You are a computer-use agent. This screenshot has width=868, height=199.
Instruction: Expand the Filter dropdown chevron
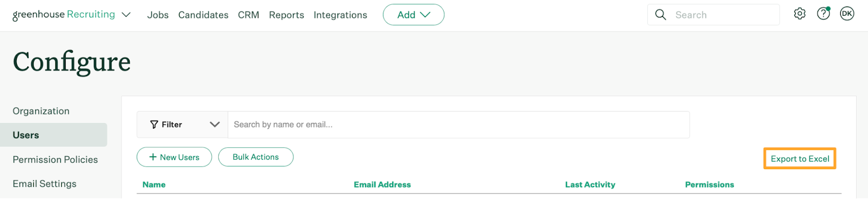[x=214, y=125]
